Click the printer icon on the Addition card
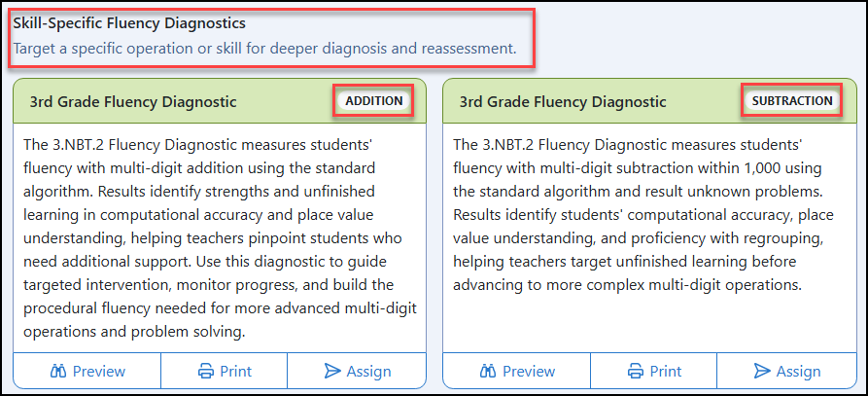 [x=206, y=371]
